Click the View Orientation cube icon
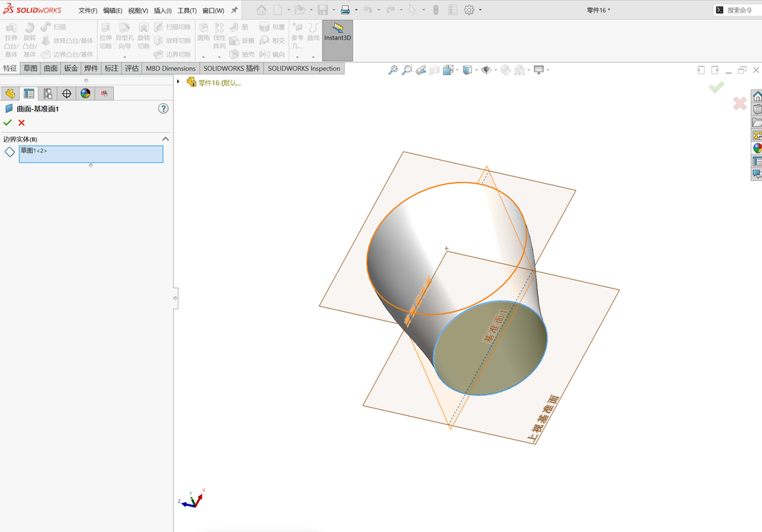 pos(448,70)
